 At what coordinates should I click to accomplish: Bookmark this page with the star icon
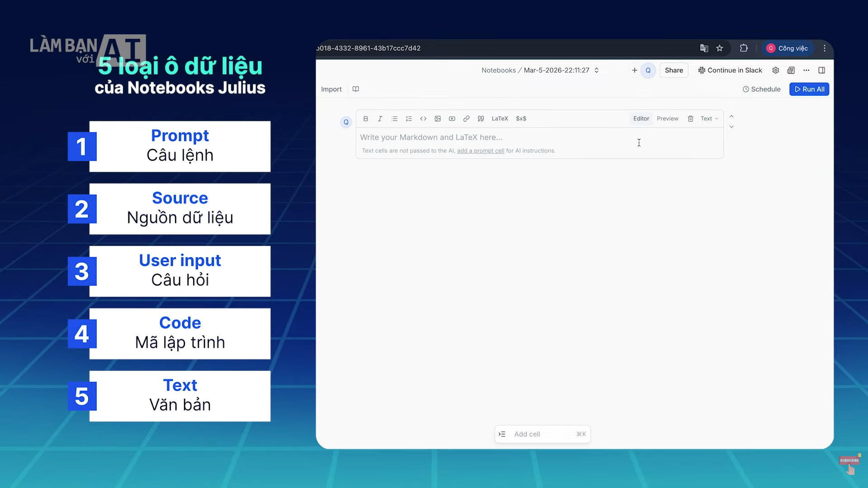[720, 48]
